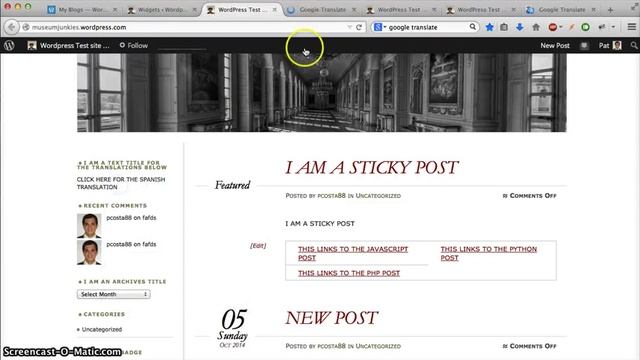
Task: Switch to the Widgets WordPress tab
Action: (x=162, y=10)
